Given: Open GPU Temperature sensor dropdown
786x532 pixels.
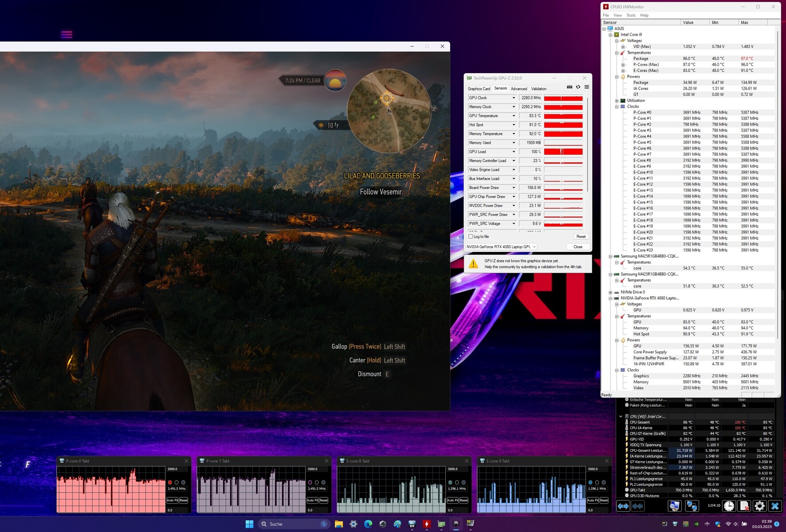Looking at the screenshot, I should click(514, 116).
